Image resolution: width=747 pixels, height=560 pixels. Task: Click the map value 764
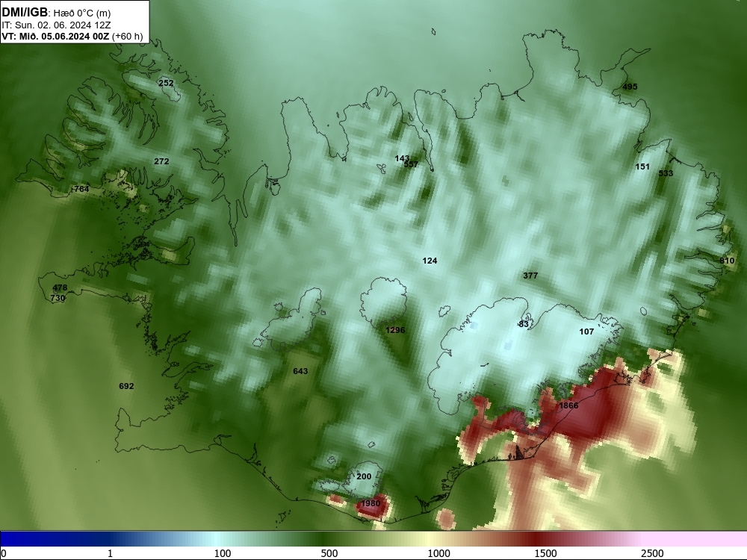tap(81, 189)
